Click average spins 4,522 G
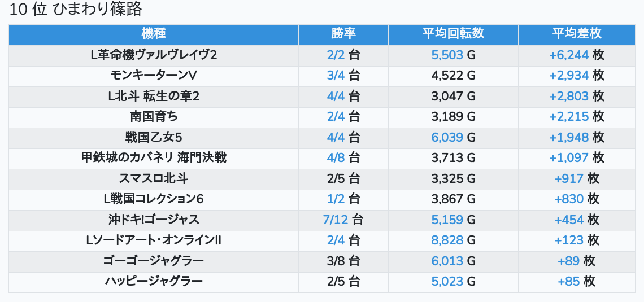Screen dimensions: 644x302 pyautogui.click(x=453, y=76)
